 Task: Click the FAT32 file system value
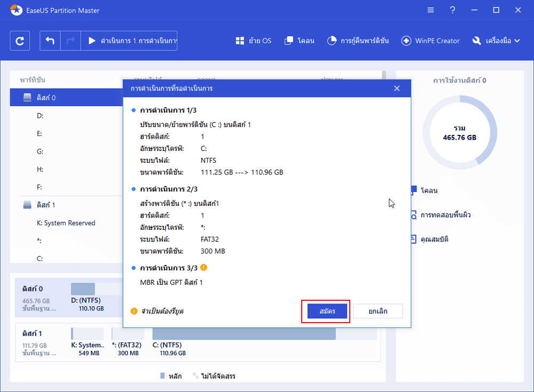[x=210, y=239]
